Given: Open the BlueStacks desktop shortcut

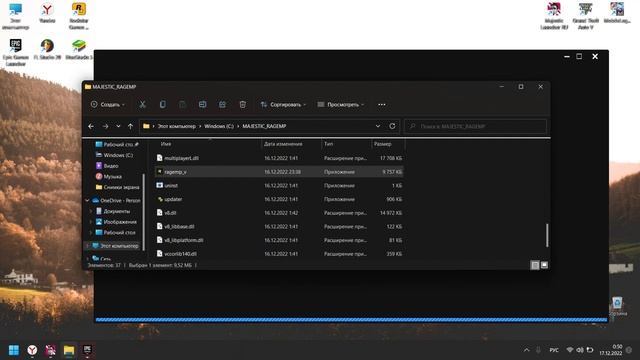Looking at the screenshot, I should pos(79,49).
